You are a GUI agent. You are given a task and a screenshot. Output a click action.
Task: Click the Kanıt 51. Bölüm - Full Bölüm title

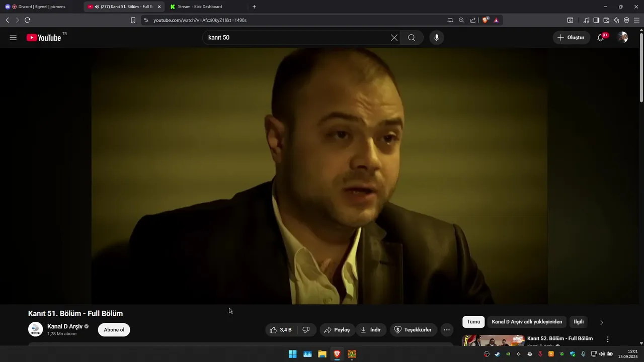(x=75, y=313)
